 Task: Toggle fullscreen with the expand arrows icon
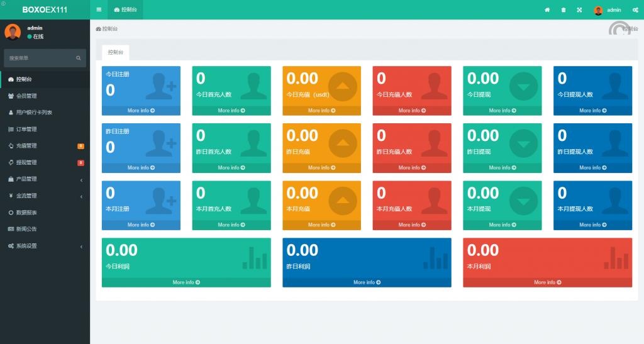[x=579, y=10]
